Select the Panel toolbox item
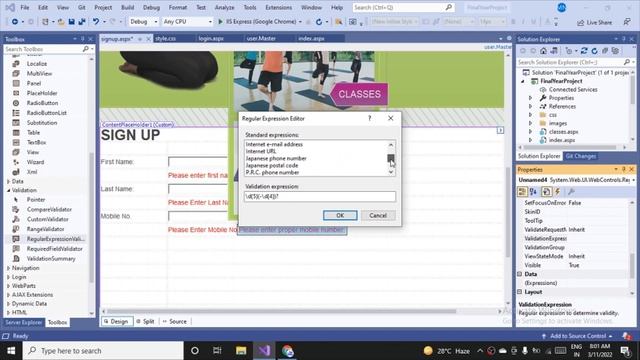The height and width of the screenshot is (360, 640). pos(34,83)
